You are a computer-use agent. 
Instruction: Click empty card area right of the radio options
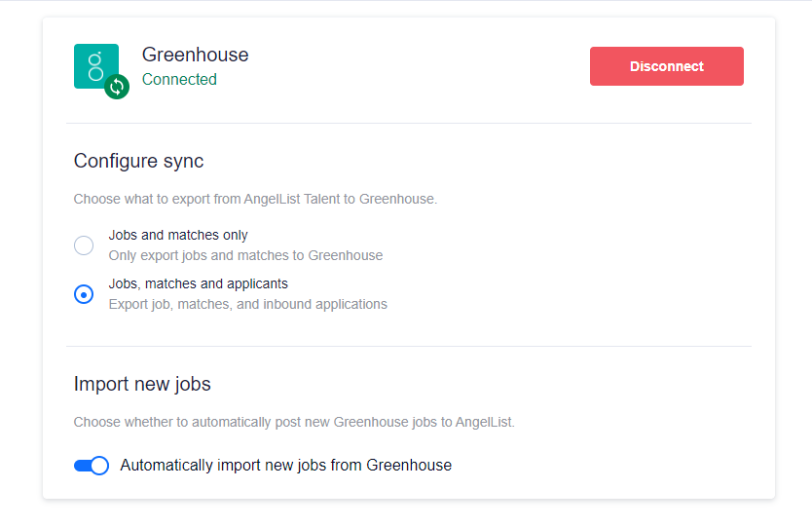coord(570,270)
